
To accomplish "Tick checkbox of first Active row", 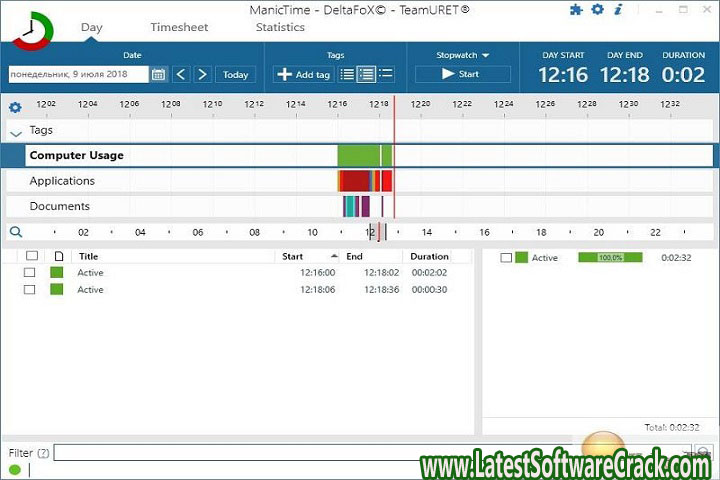I will (30, 273).
